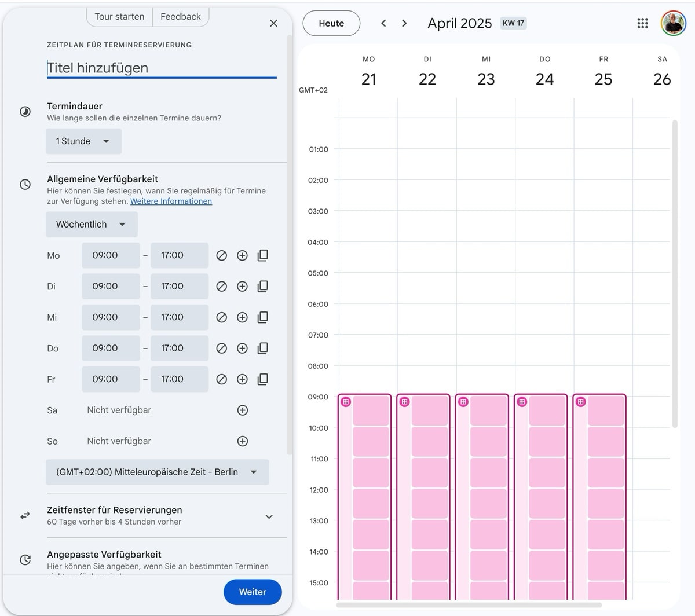Image resolution: width=695 pixels, height=616 pixels.
Task: Open the Google apps grid
Action: (642, 23)
